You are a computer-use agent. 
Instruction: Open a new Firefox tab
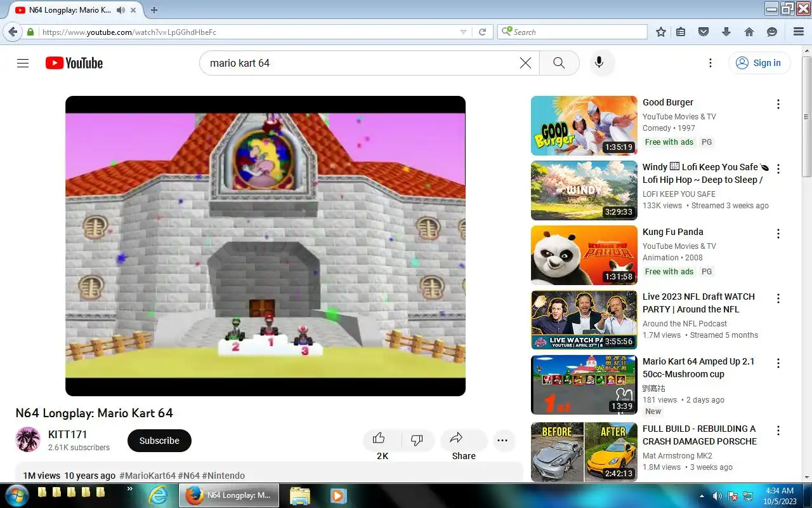[154, 10]
